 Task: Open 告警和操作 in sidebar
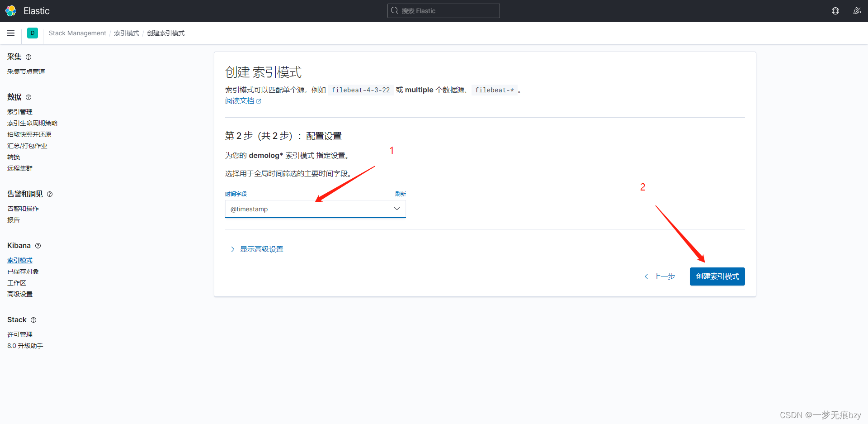click(23, 209)
